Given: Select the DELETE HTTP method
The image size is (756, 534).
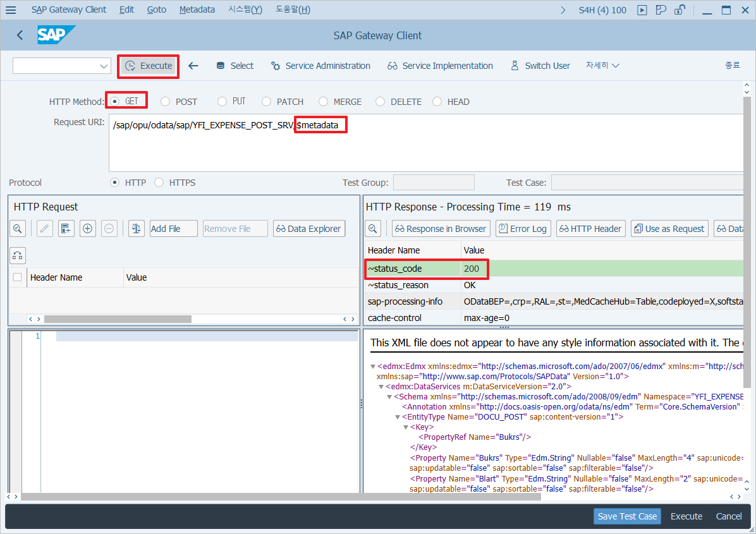Looking at the screenshot, I should pyautogui.click(x=381, y=102).
